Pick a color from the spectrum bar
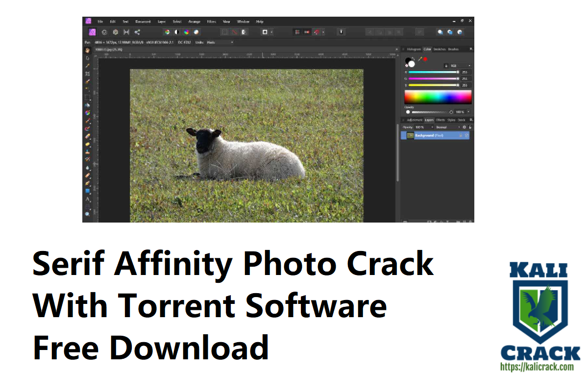Image resolution: width=588 pixels, height=375 pixels. 438,97
